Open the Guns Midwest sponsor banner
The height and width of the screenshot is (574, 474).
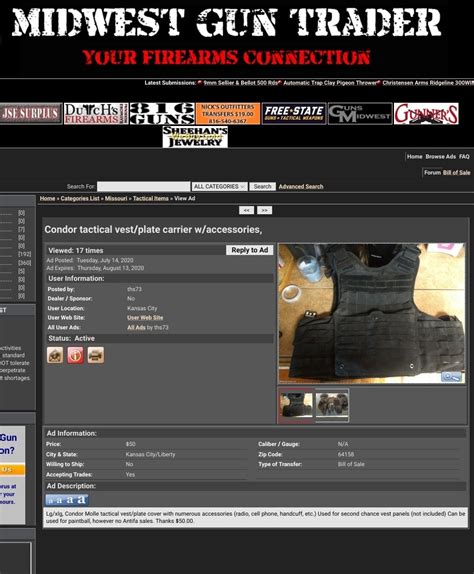(360, 113)
